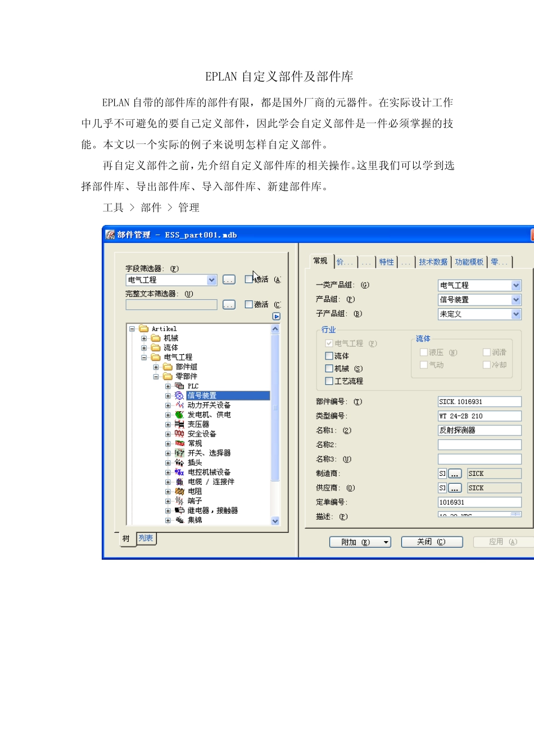This screenshot has width=534, height=756.
Task: Click browse button beside 字段筛选器 dropdown
Action: pos(229,280)
